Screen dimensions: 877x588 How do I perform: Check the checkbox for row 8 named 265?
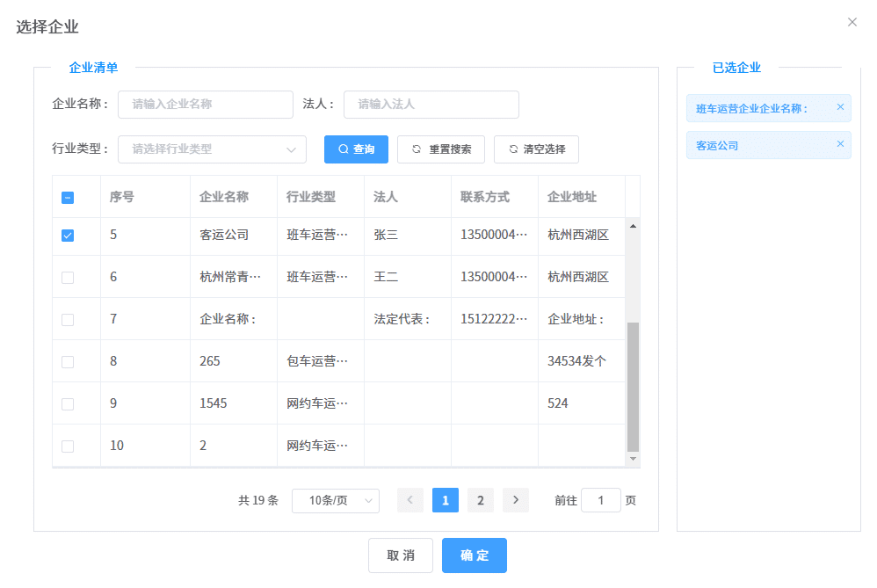[x=69, y=361]
